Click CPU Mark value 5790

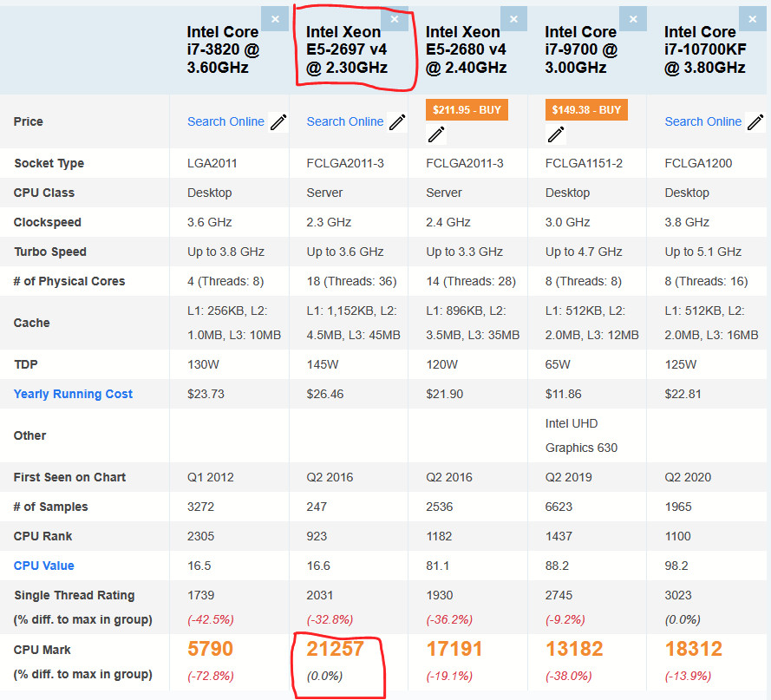point(210,649)
